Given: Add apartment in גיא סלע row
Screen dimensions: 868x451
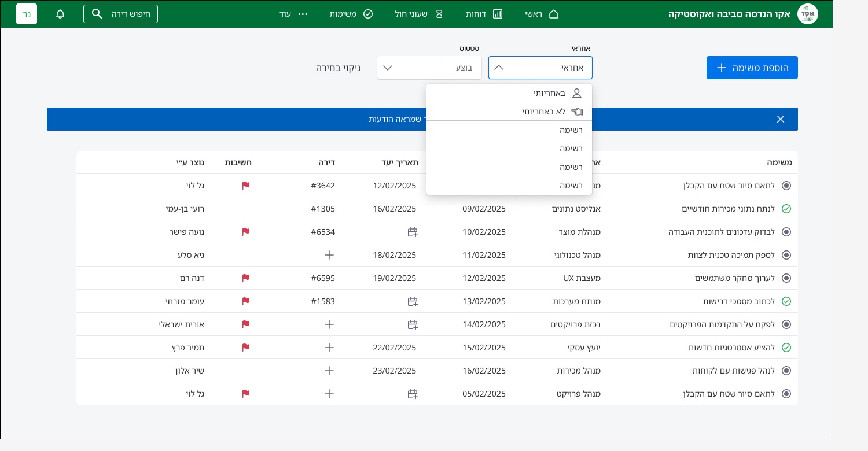Looking at the screenshot, I should pyautogui.click(x=329, y=255).
